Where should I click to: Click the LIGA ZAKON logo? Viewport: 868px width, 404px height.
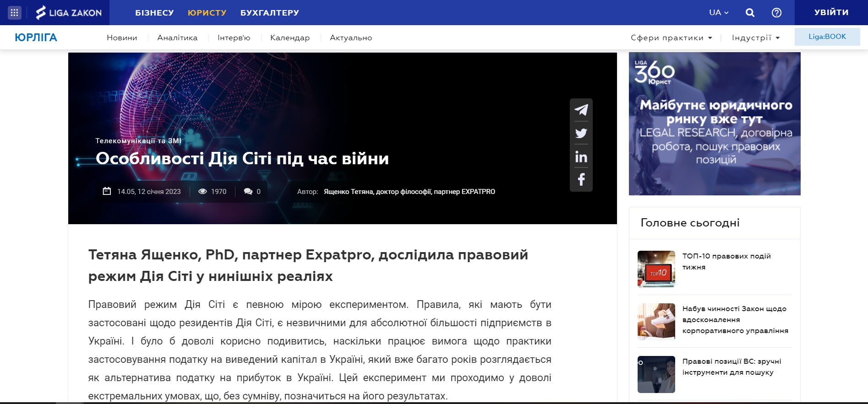(69, 12)
